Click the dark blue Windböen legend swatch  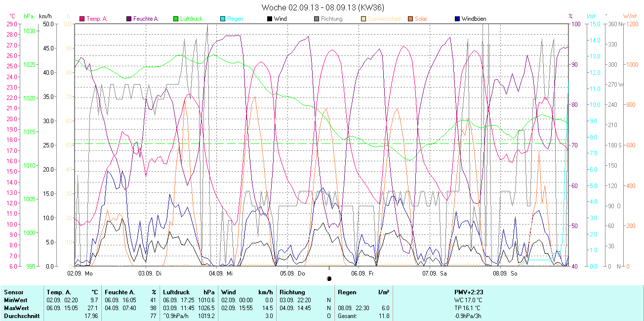click(457, 19)
